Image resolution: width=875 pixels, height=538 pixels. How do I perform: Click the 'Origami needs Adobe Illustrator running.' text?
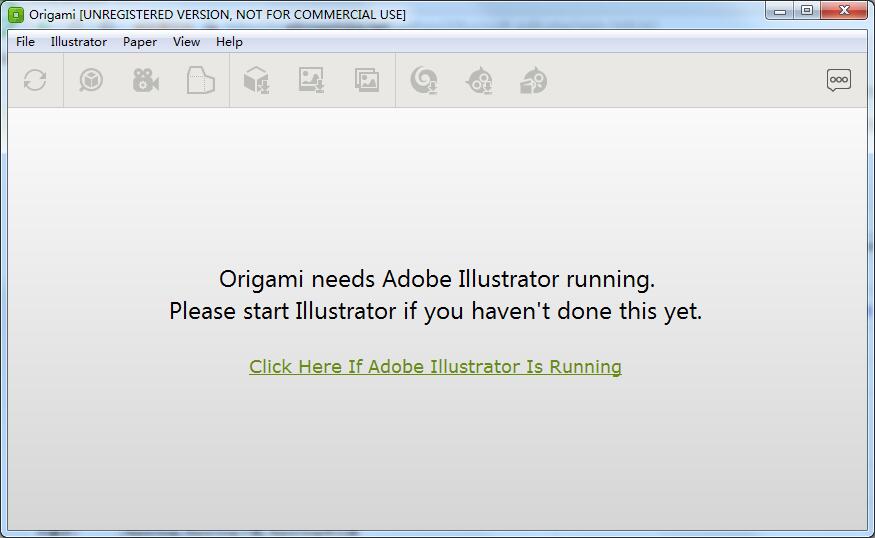tap(437, 279)
